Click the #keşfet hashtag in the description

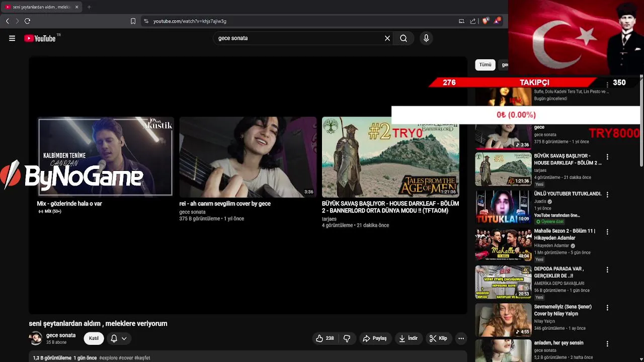coord(142,358)
